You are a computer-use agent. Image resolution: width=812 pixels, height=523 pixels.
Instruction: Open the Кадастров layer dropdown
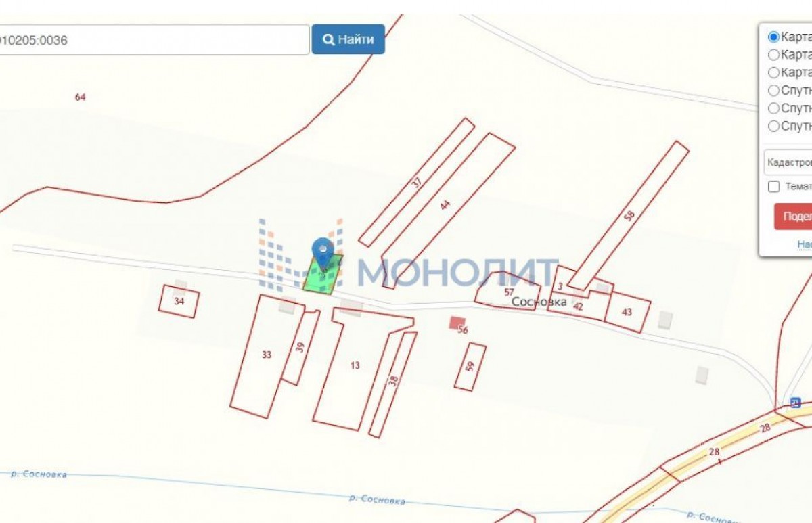click(x=788, y=162)
